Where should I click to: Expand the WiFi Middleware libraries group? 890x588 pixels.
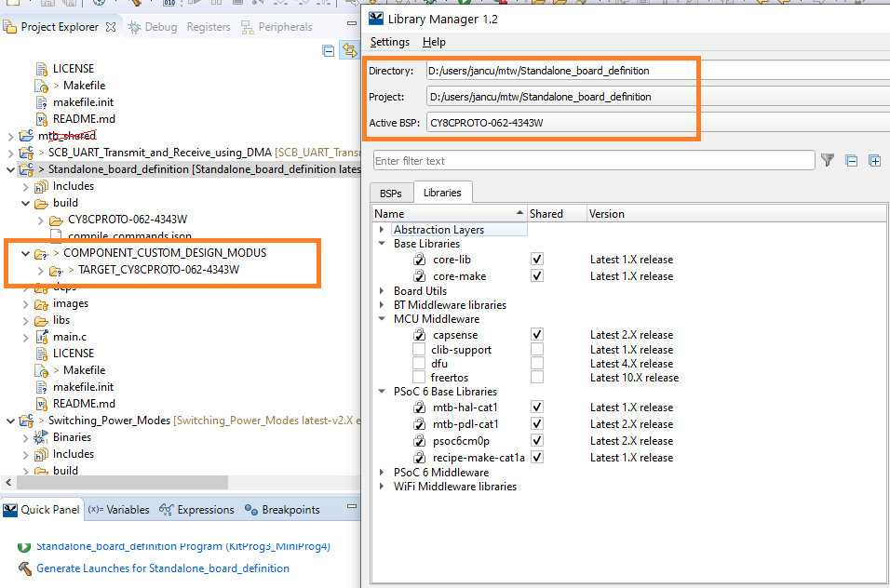click(x=382, y=487)
